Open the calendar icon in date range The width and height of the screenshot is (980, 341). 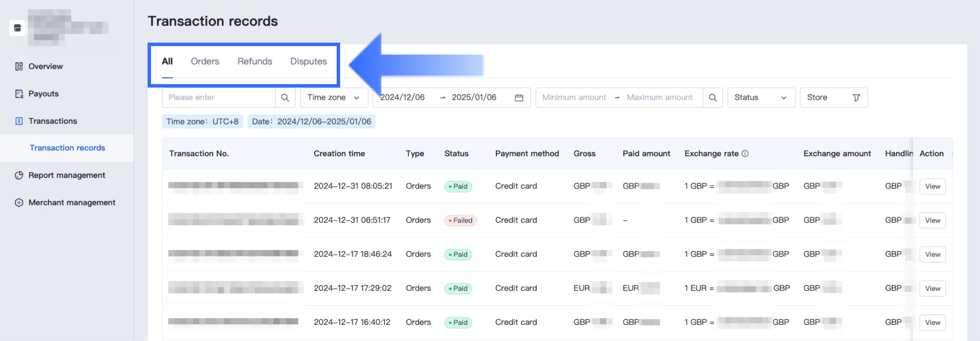click(x=519, y=98)
